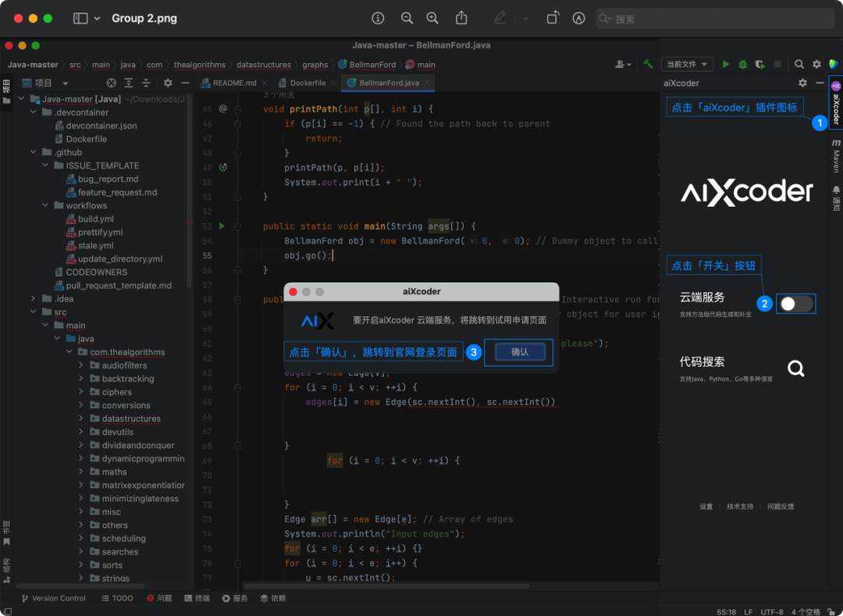Open the 当前文件 run configuration dropdown
This screenshot has height=616, width=843.
(687, 64)
